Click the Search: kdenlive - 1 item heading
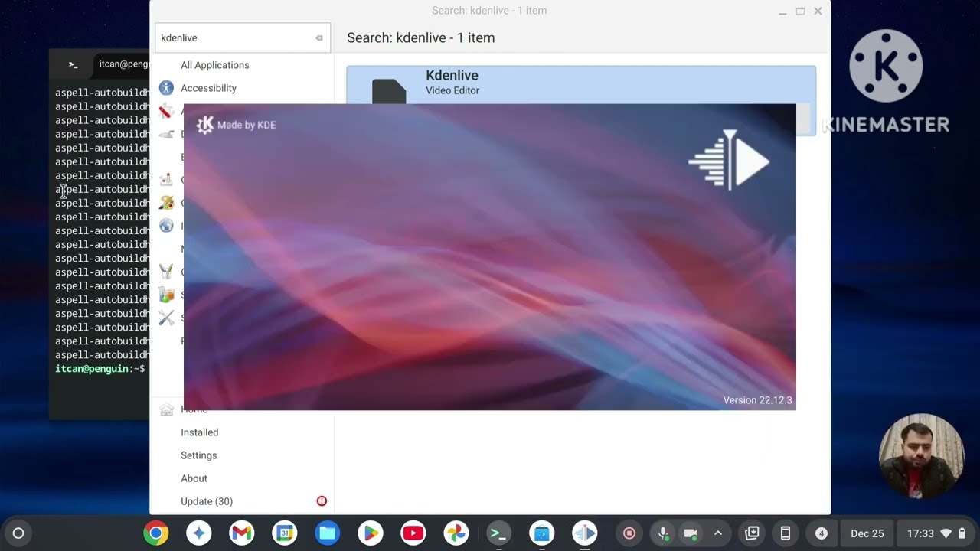The width and height of the screenshot is (980, 551). pos(420,37)
